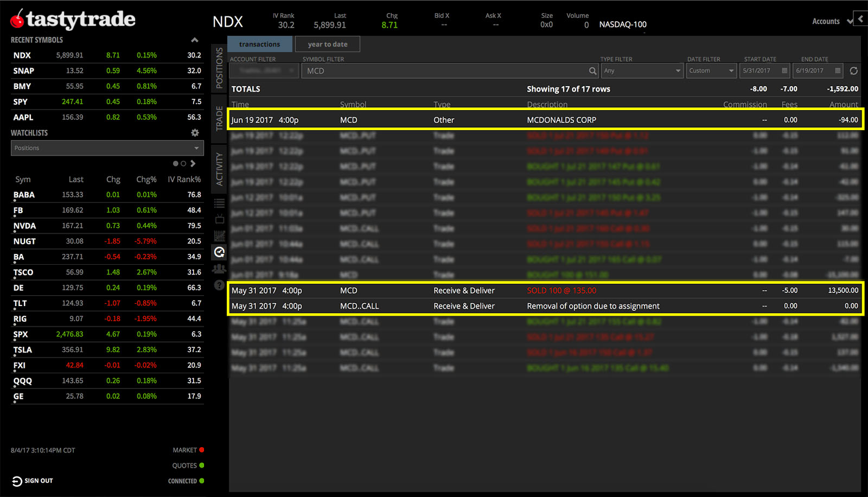
Task: Open the TRADE vertical tab
Action: tap(219, 118)
